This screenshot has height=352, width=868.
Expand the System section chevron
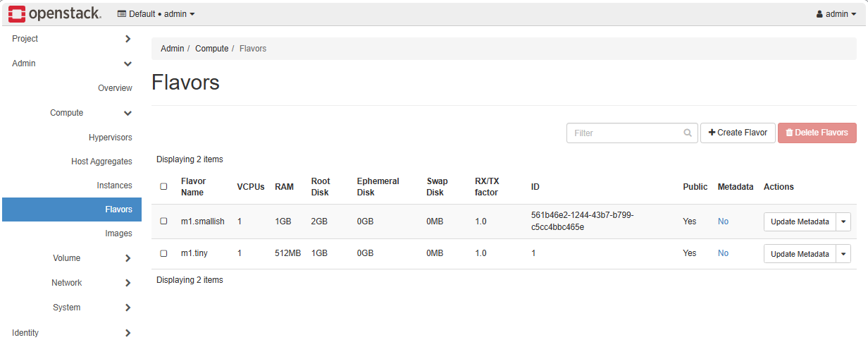(x=128, y=308)
